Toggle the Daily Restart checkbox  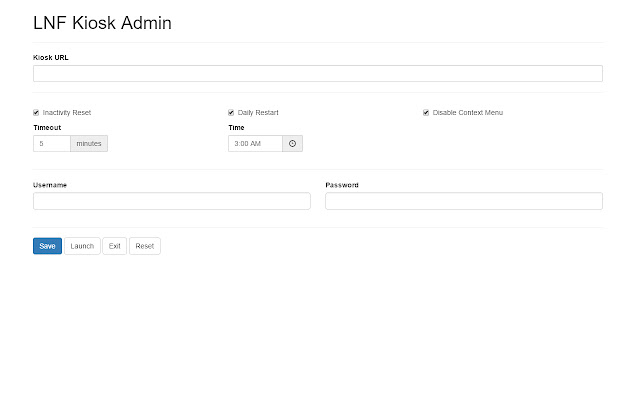click(x=231, y=113)
